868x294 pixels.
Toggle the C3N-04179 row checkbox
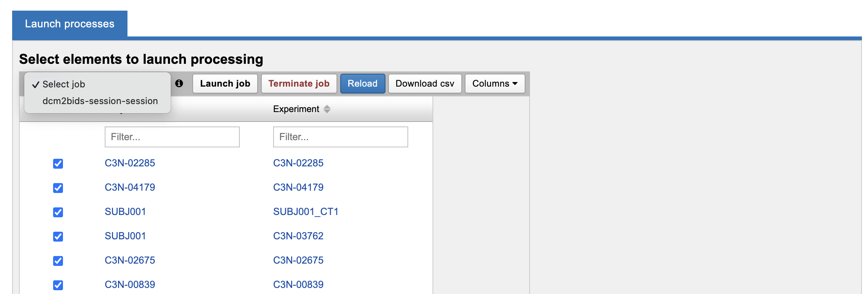(x=58, y=188)
